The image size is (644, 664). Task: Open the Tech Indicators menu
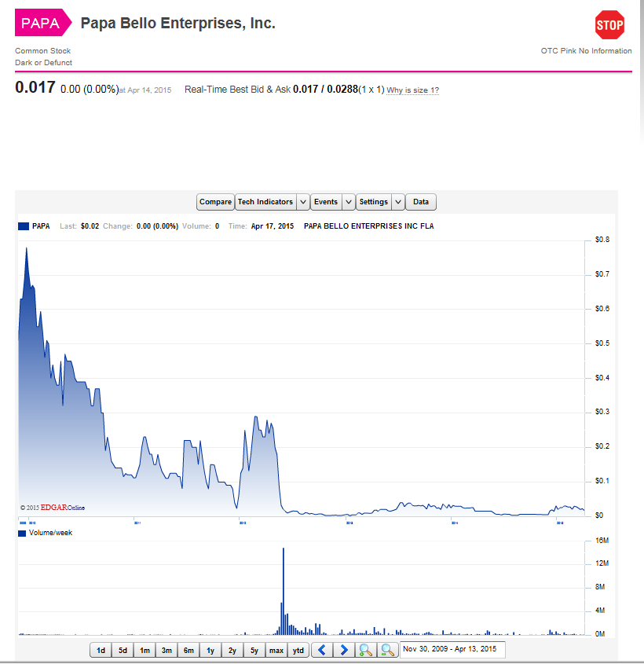[x=265, y=202]
